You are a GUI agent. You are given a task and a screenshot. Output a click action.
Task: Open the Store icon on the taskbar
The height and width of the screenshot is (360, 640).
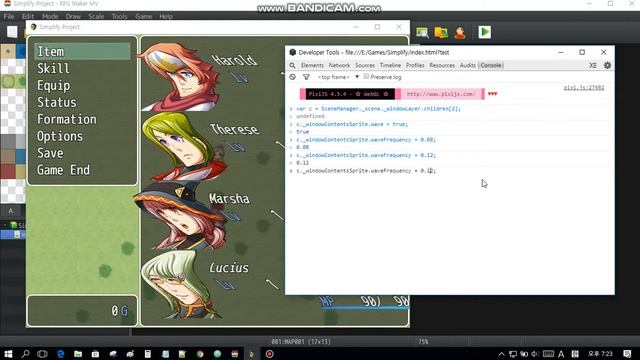click(x=96, y=354)
